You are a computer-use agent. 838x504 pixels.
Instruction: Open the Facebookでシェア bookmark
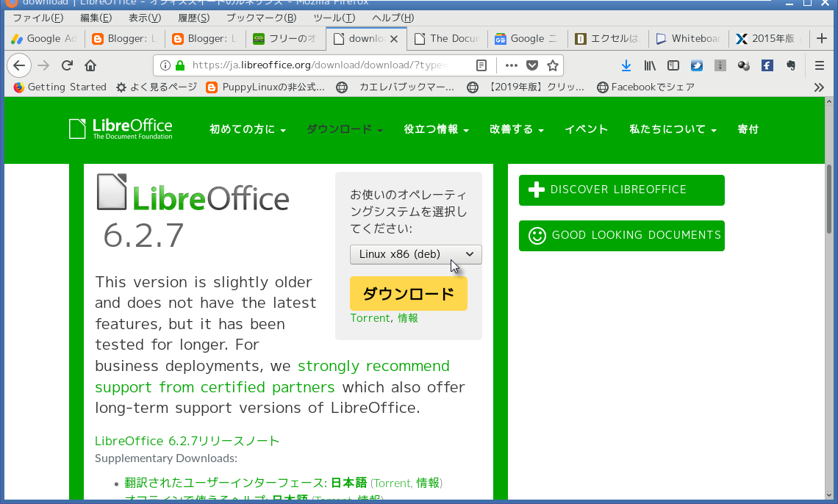(645, 87)
